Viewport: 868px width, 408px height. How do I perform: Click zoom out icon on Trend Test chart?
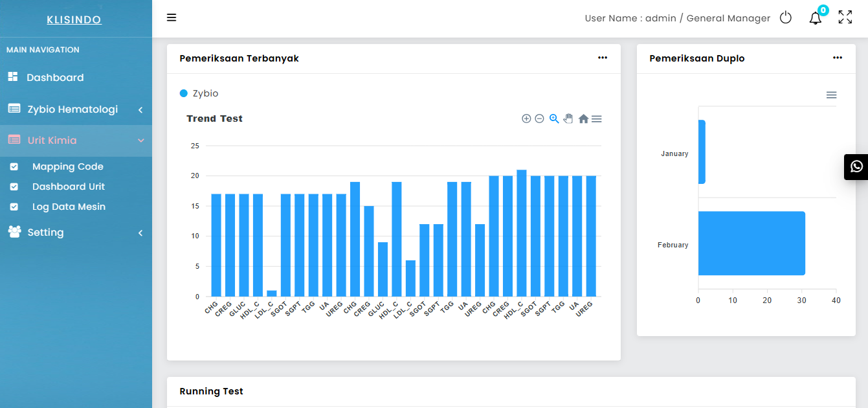point(539,119)
